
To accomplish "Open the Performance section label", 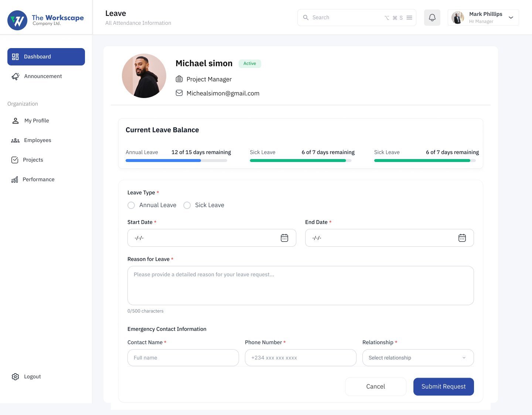I will pyautogui.click(x=38, y=179).
